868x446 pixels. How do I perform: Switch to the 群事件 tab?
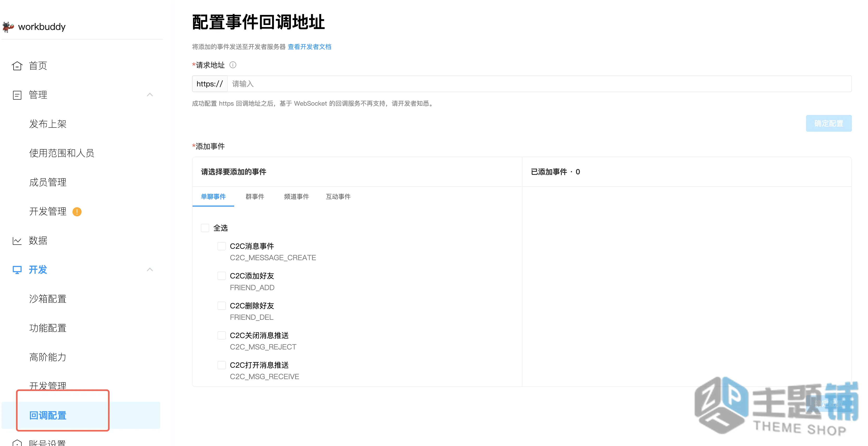coord(255,197)
